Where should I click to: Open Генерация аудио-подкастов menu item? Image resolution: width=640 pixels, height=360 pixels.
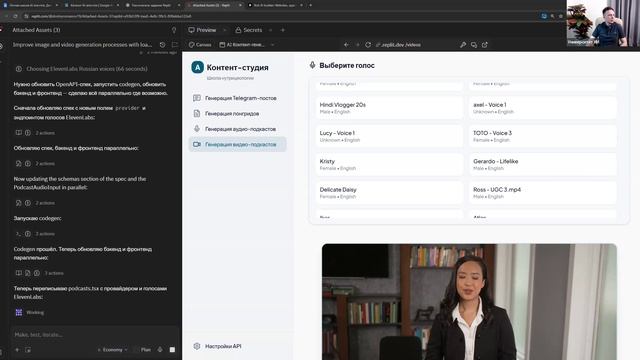tap(237, 129)
